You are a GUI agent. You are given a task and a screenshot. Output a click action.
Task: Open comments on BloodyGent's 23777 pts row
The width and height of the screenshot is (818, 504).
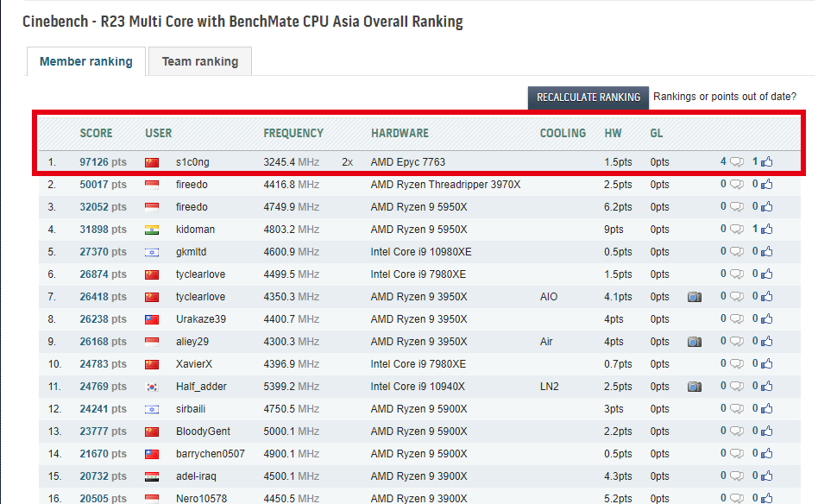[736, 431]
